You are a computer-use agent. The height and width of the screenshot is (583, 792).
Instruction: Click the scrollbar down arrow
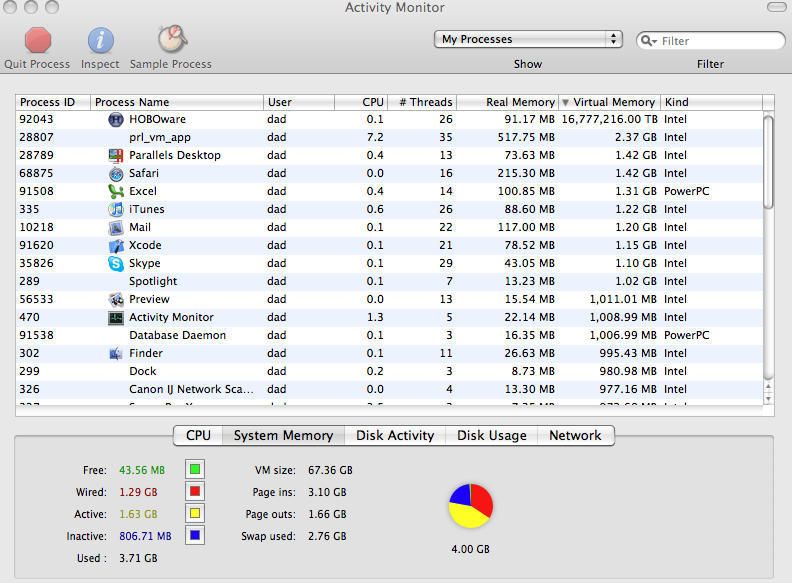pyautogui.click(x=768, y=399)
